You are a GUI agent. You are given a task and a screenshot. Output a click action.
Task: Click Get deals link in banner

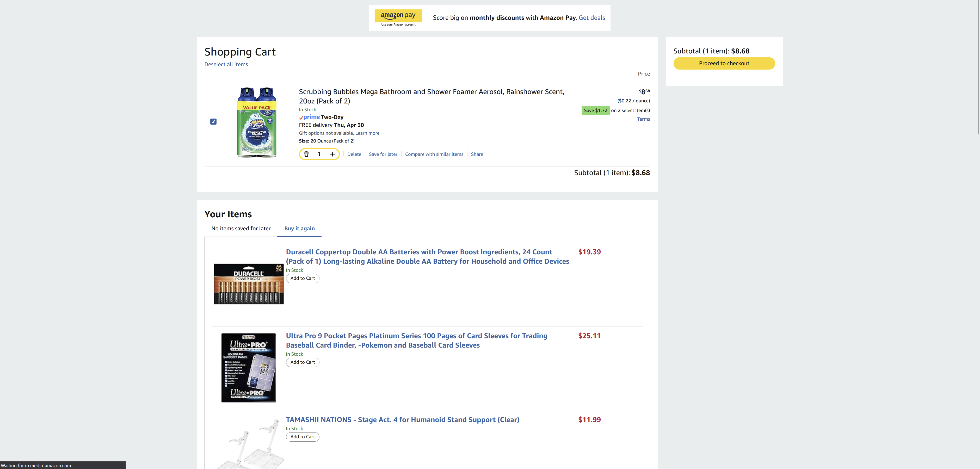(591, 17)
